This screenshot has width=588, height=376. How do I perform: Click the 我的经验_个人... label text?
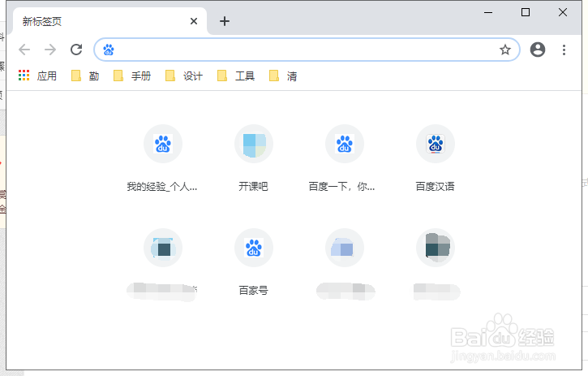(162, 186)
